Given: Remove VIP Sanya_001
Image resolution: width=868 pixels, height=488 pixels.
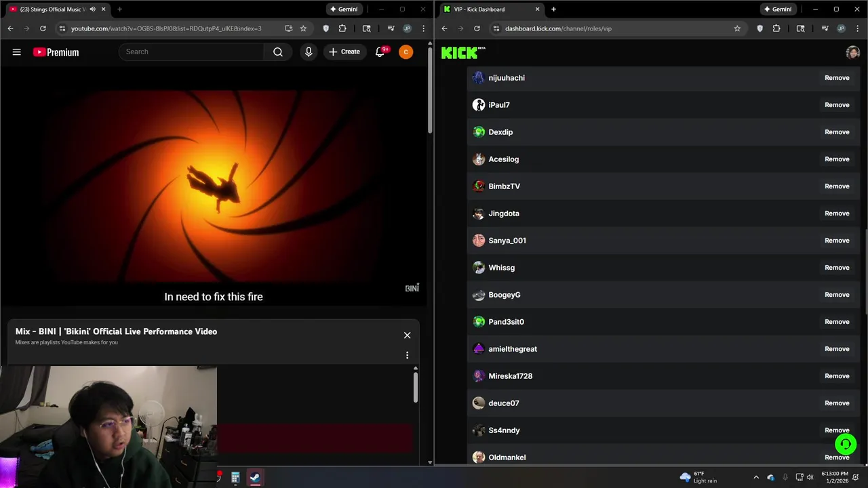Looking at the screenshot, I should [x=837, y=241].
